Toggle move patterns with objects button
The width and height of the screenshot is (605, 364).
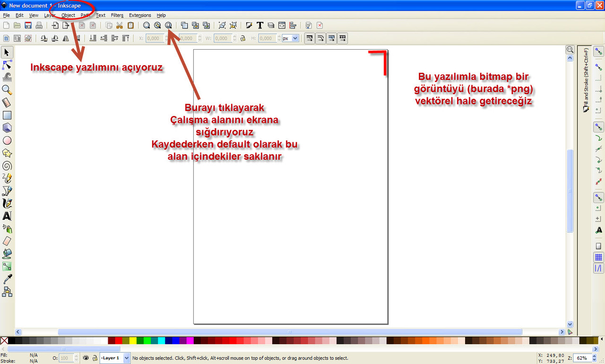(x=342, y=38)
